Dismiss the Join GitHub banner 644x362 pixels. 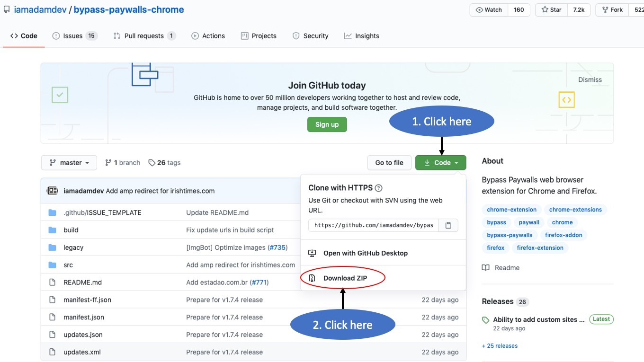tap(590, 80)
